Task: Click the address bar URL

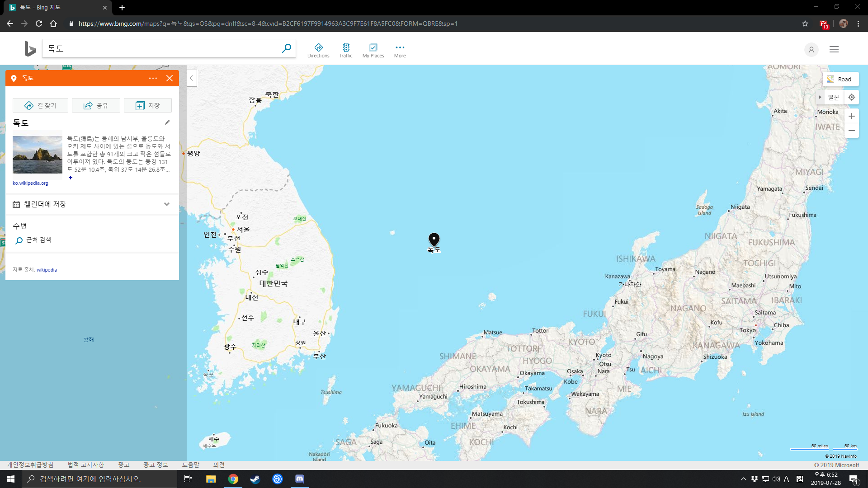Action: 268,23
